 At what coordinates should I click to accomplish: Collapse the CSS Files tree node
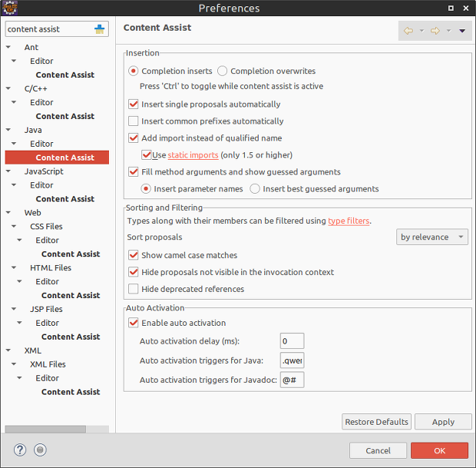tap(14, 227)
